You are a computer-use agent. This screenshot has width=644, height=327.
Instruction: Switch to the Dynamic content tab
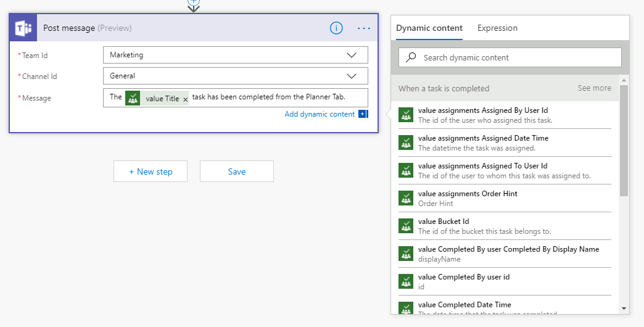tap(429, 28)
